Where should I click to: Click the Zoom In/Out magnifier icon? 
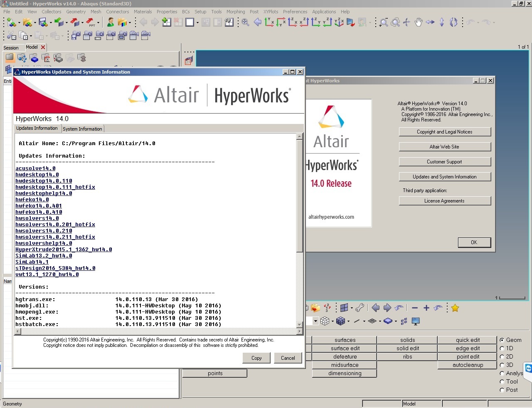[x=384, y=22]
